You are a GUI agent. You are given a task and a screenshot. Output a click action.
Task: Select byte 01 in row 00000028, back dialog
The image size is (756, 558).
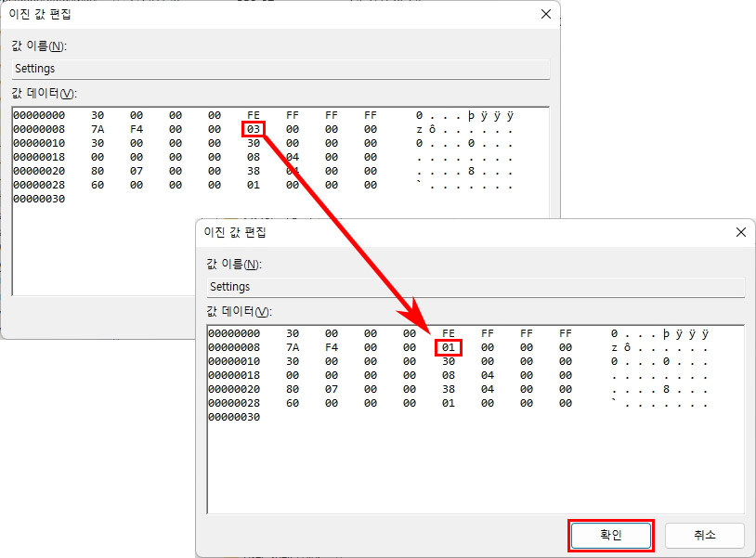254,185
